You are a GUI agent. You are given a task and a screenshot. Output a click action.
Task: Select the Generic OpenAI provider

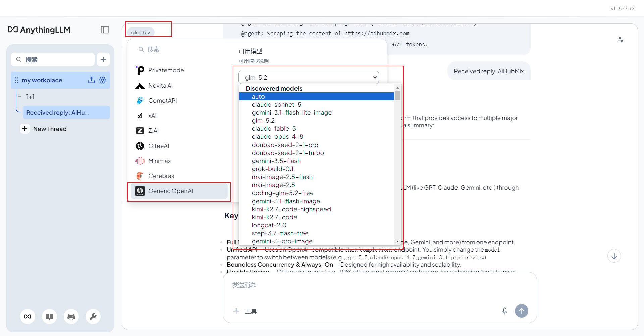pos(179,191)
